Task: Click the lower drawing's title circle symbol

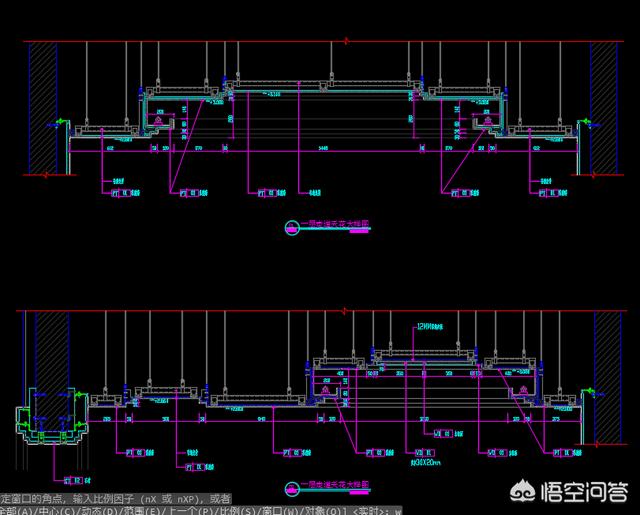Action: click(x=291, y=488)
